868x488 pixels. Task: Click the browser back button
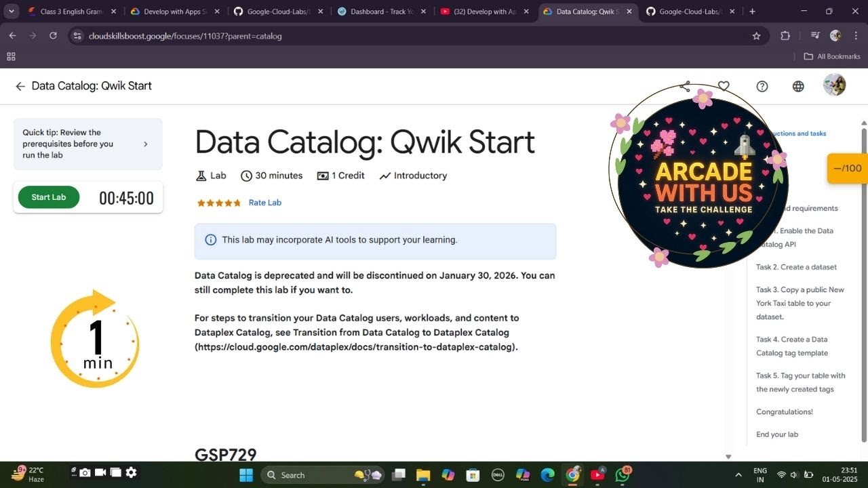(x=12, y=36)
